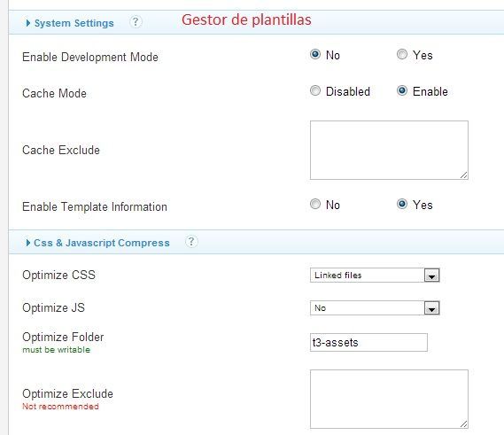504x435 pixels.
Task: Click the System Settings section title
Action: 74,23
